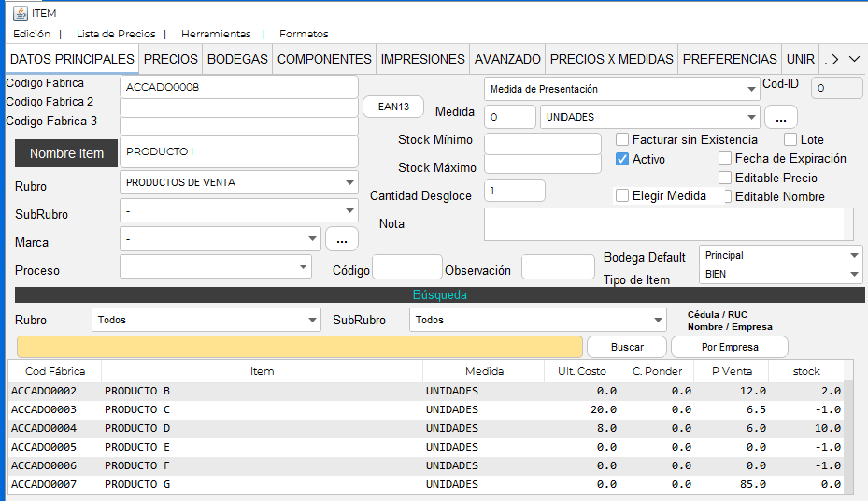Click the tab scroll right arrow
The width and height of the screenshot is (868, 501).
pyautogui.click(x=834, y=59)
